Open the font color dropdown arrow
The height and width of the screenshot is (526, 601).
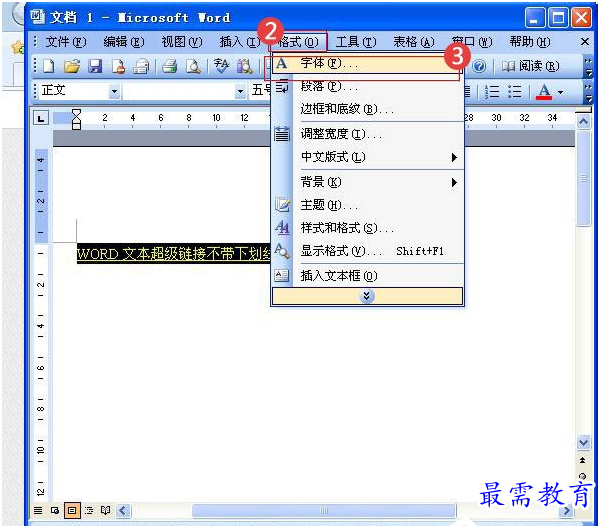click(560, 92)
